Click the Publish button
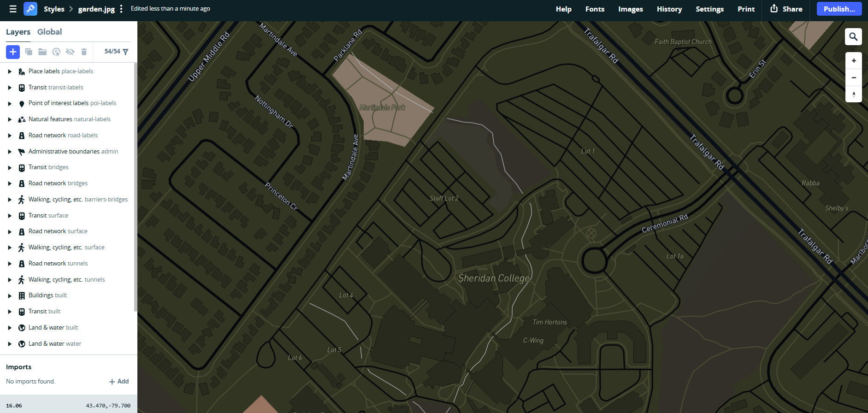The width and height of the screenshot is (868, 413). [x=839, y=9]
